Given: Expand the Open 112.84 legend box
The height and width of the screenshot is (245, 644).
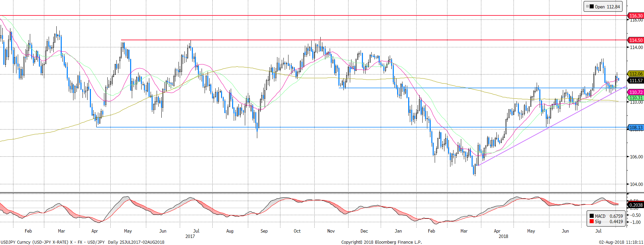Looking at the screenshot, I should (588, 6).
